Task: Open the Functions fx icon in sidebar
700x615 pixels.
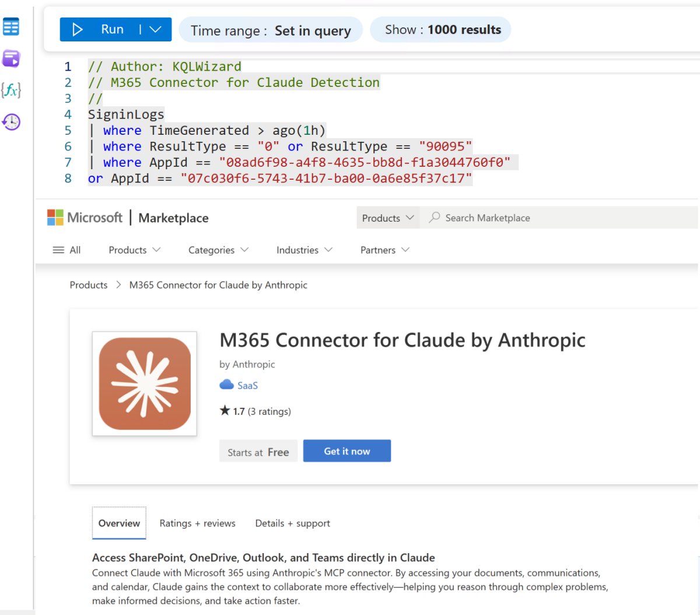Action: [x=11, y=90]
